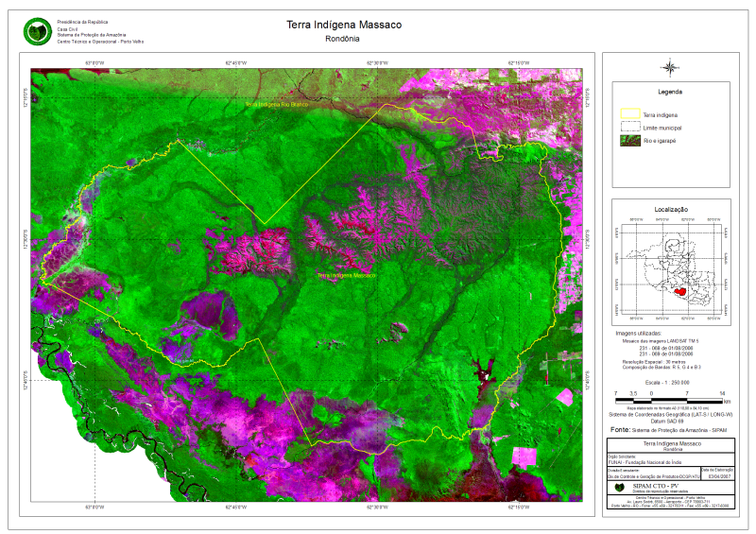Click 'Datum SAD 69' text
The height and width of the screenshot is (534, 756).
(x=667, y=422)
